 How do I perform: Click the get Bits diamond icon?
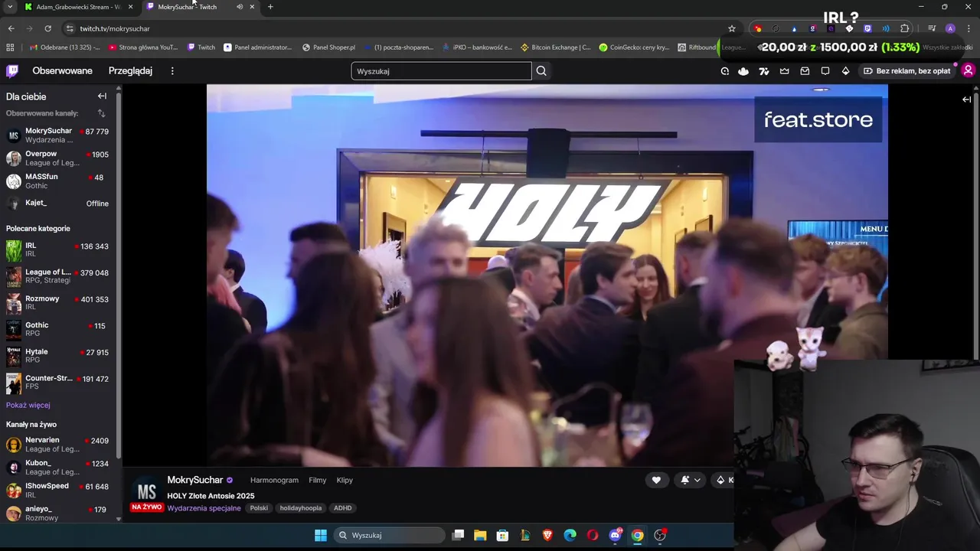(x=845, y=71)
